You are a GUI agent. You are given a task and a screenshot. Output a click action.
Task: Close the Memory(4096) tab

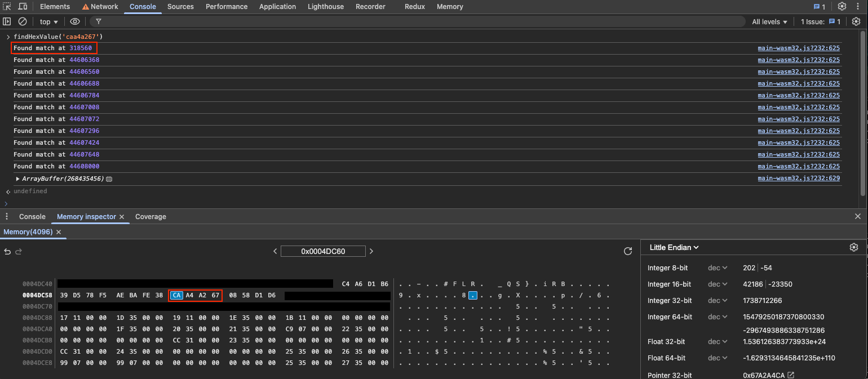click(x=59, y=232)
